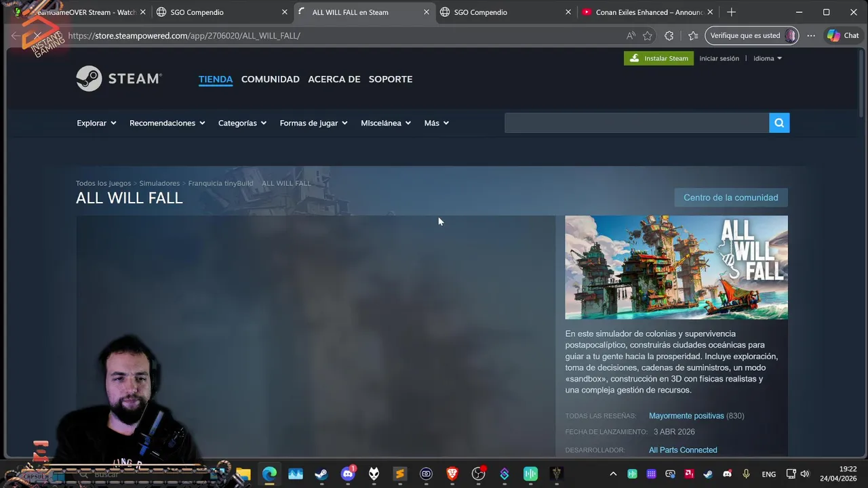This screenshot has height=488, width=868.
Task: Click the microphone icon in system tray
Action: [x=746, y=474]
